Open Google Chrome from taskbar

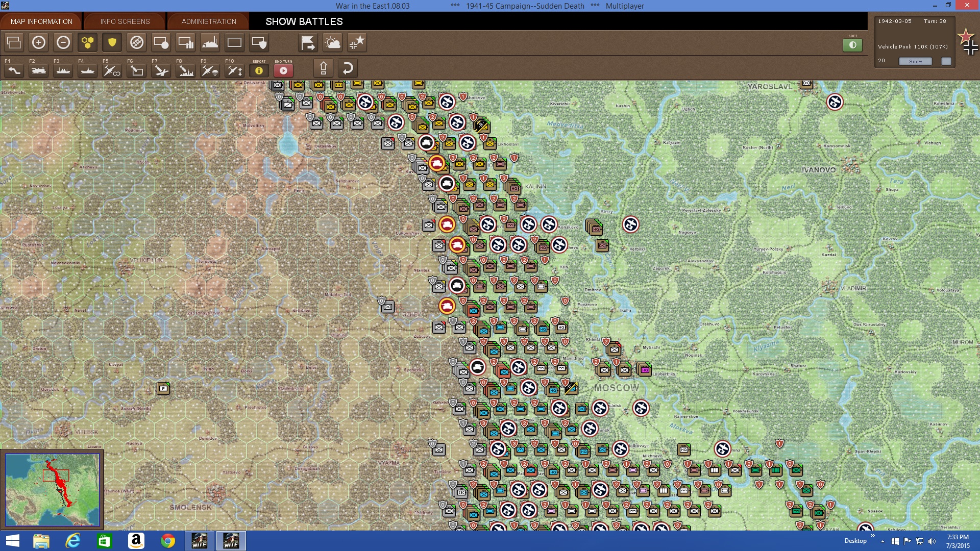[x=168, y=541]
